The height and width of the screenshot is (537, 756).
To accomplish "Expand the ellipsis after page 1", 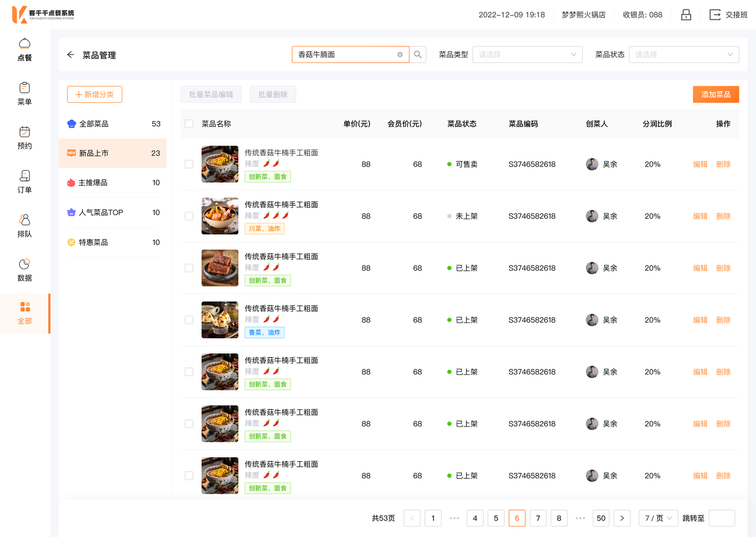I will (454, 518).
